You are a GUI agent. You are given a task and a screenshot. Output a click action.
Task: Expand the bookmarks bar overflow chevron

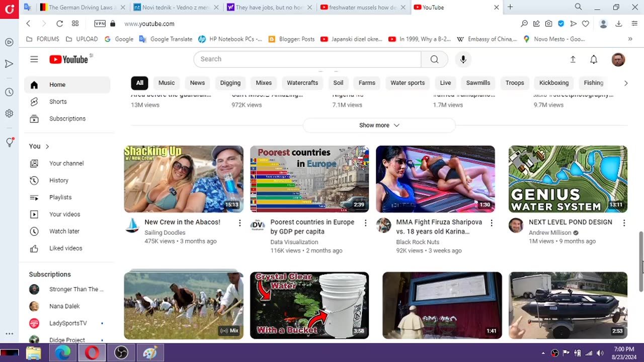tap(630, 39)
